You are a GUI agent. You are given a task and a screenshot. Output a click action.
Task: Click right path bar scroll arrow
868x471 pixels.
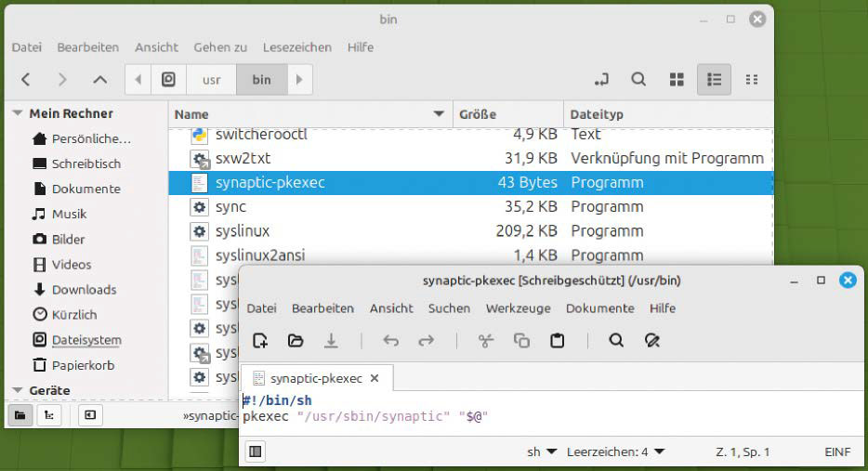[x=299, y=80]
